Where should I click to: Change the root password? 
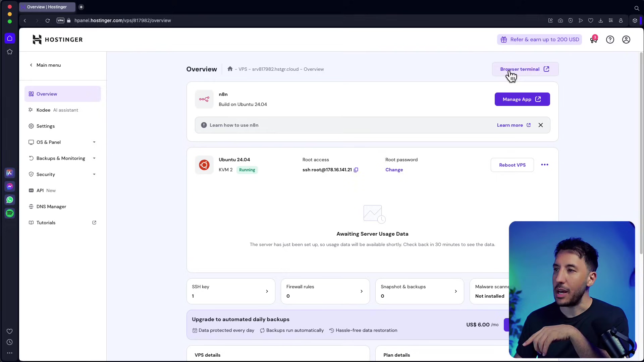pyautogui.click(x=394, y=170)
